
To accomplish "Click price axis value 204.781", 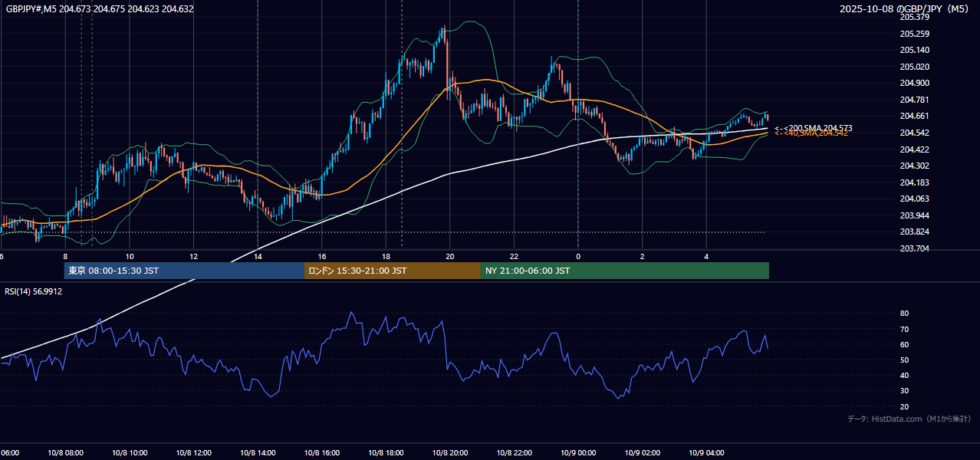I will click(914, 100).
